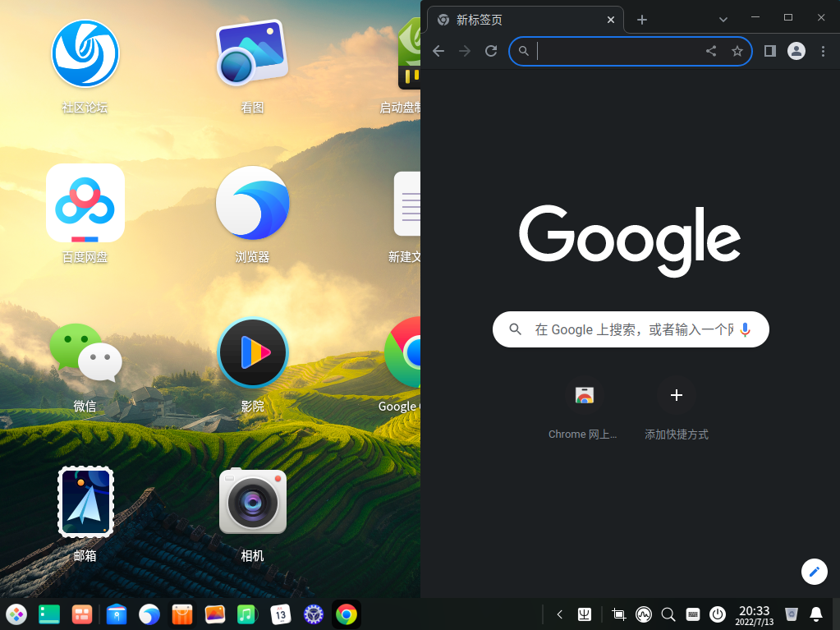Open music player in dock
This screenshot has height=630, width=840.
coord(247,614)
